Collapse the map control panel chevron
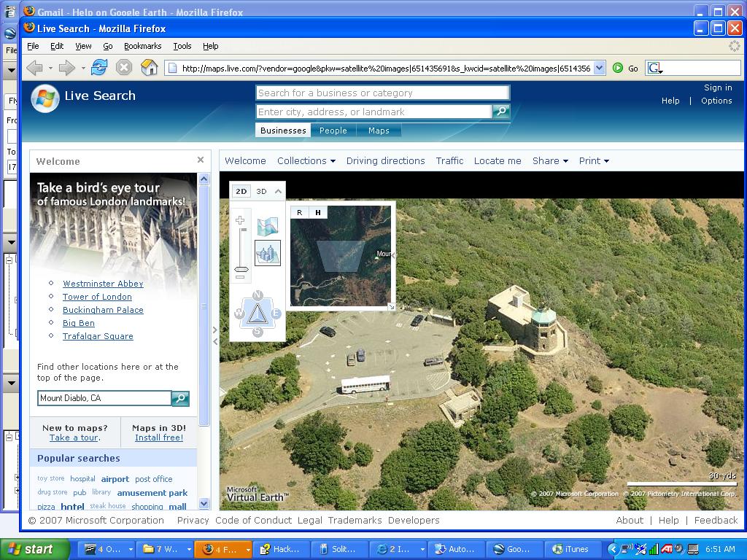The image size is (747, 560). pyautogui.click(x=278, y=192)
